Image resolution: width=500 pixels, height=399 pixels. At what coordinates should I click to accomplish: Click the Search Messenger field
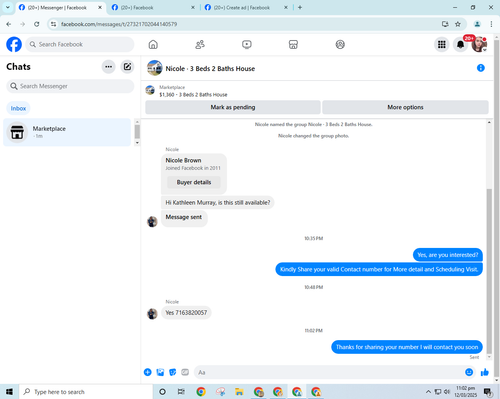click(x=70, y=86)
